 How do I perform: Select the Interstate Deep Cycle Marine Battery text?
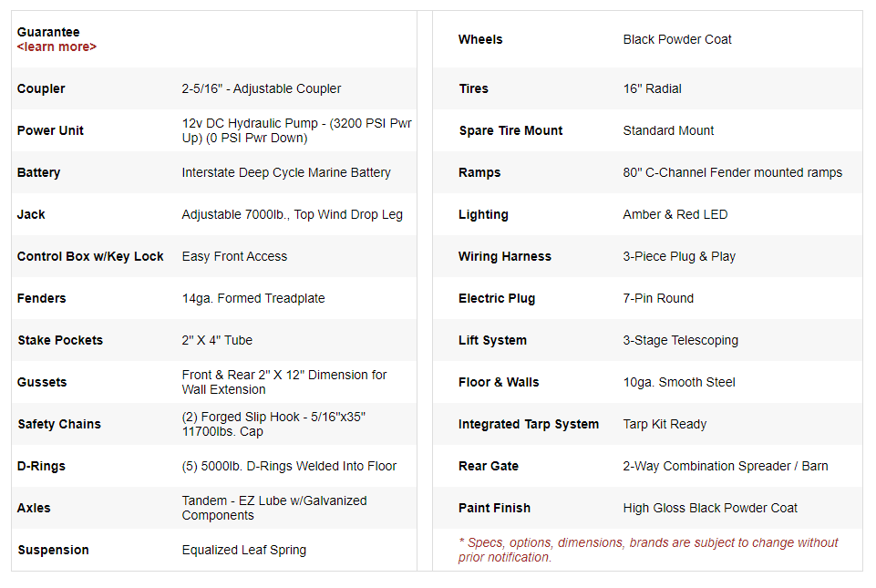click(x=286, y=172)
